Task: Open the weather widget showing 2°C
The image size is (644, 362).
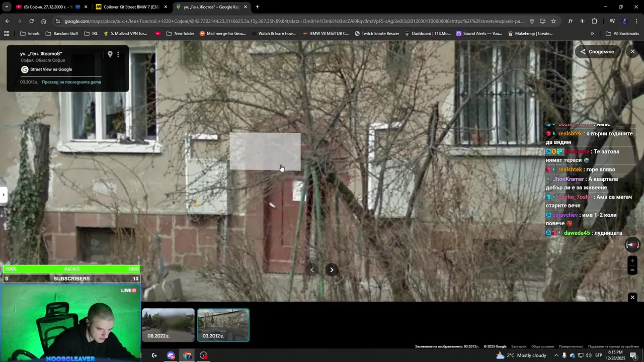Action: [521, 355]
